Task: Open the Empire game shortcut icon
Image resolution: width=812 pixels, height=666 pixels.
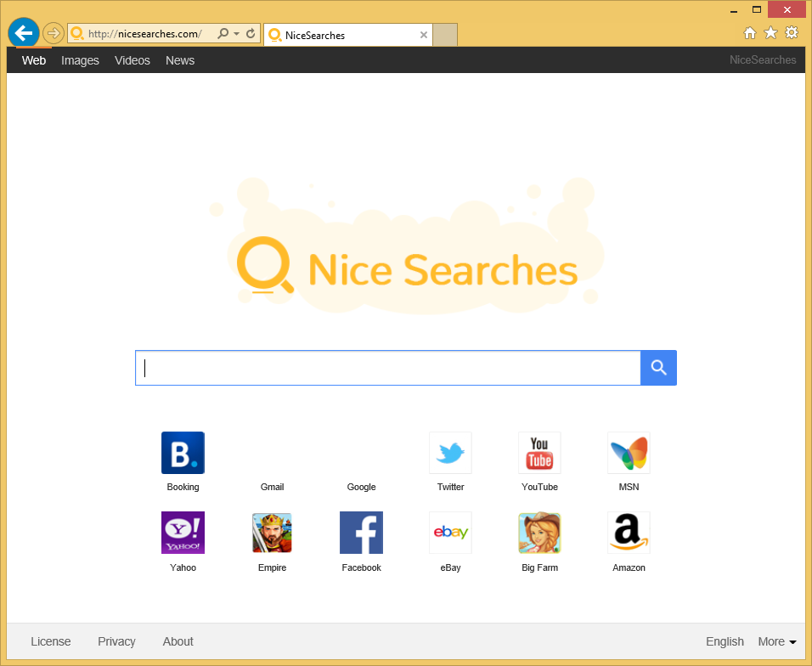Action: pos(272,533)
